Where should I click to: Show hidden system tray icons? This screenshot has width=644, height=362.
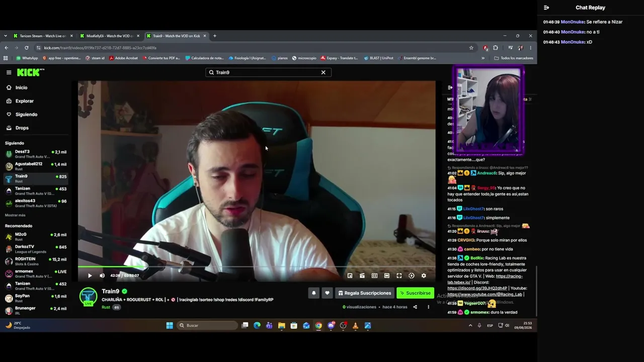point(470,325)
